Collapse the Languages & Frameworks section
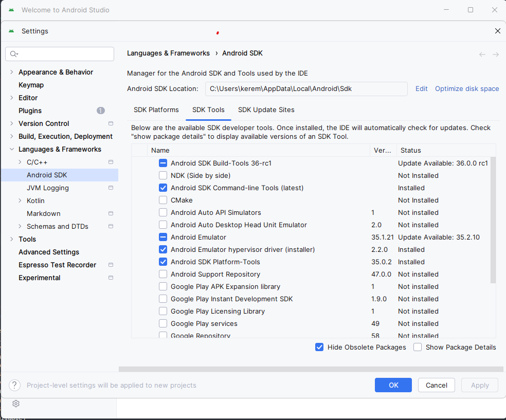The height and width of the screenshot is (420, 506). 11,149
